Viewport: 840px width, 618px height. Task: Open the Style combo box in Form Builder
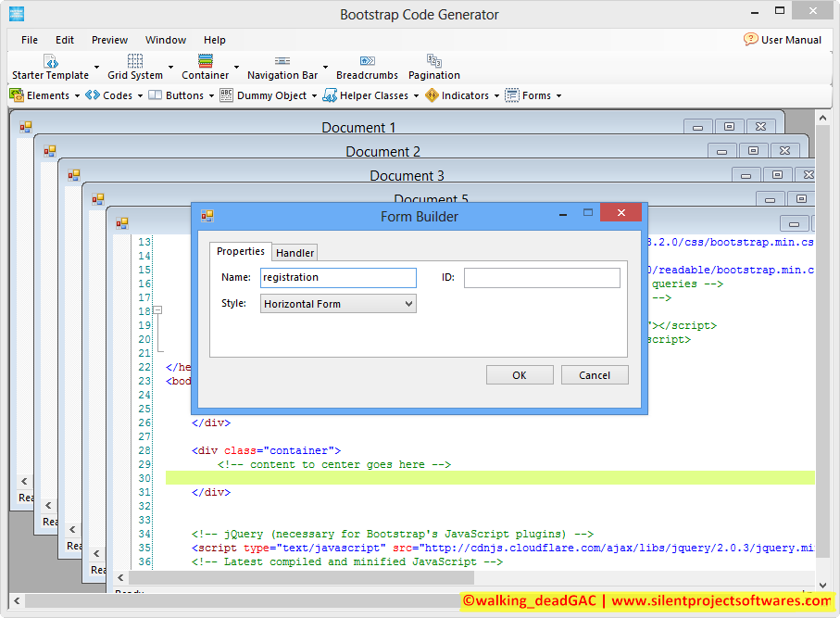tap(338, 304)
